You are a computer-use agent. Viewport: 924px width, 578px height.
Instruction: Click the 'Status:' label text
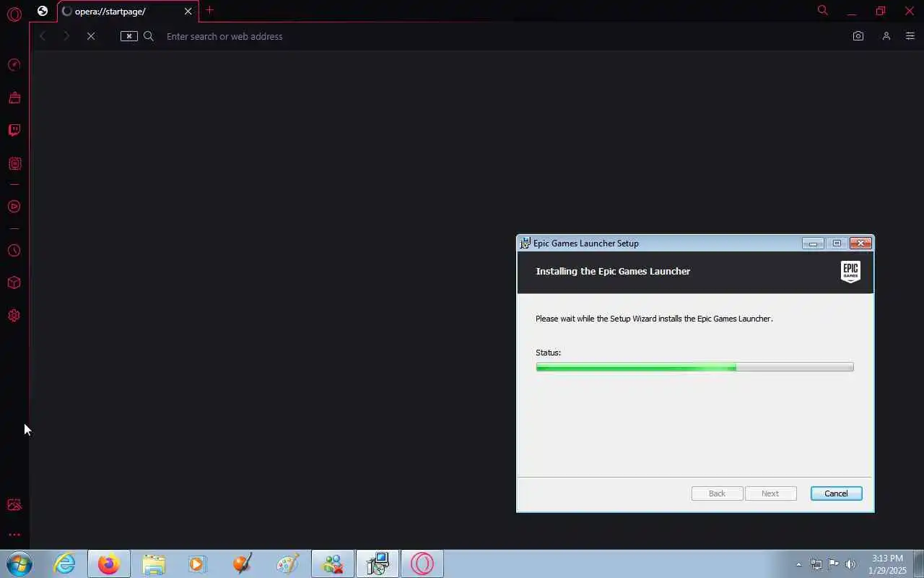click(x=548, y=353)
